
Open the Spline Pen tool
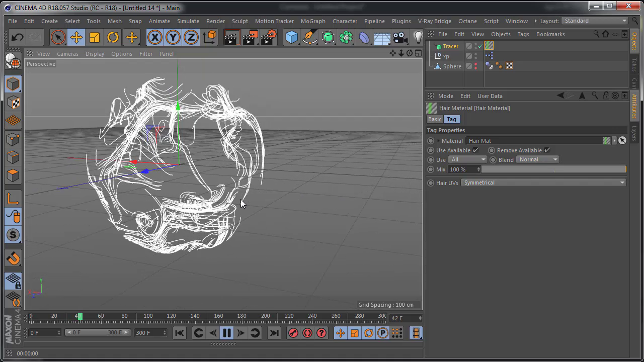309,37
